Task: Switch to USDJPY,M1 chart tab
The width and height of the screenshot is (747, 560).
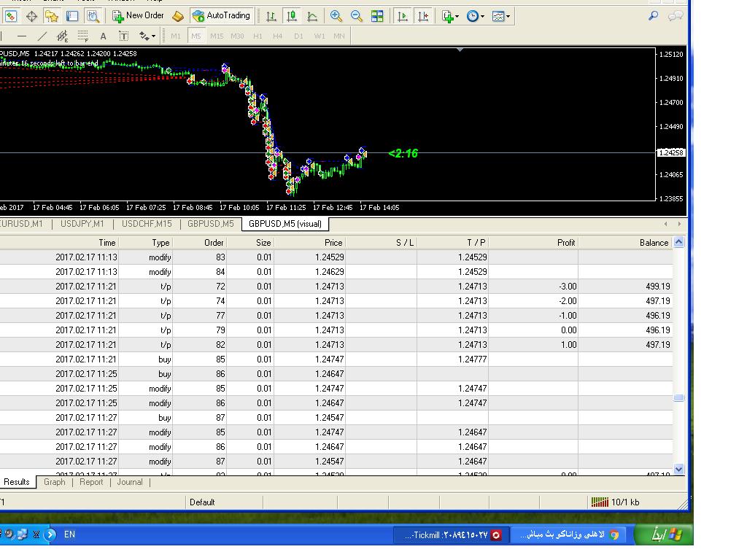Action: [x=82, y=224]
